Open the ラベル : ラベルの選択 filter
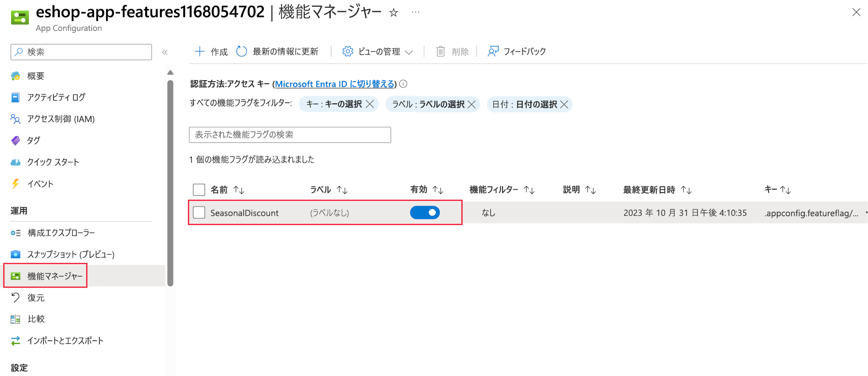 click(428, 104)
